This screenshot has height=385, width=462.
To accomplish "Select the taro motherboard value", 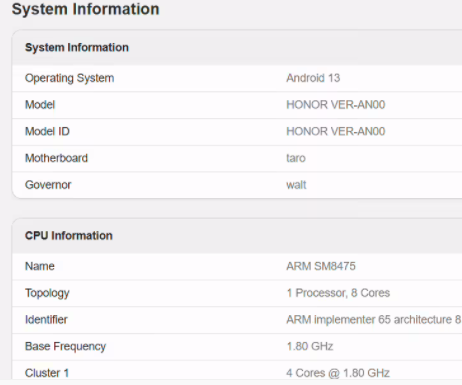I will pos(296,158).
